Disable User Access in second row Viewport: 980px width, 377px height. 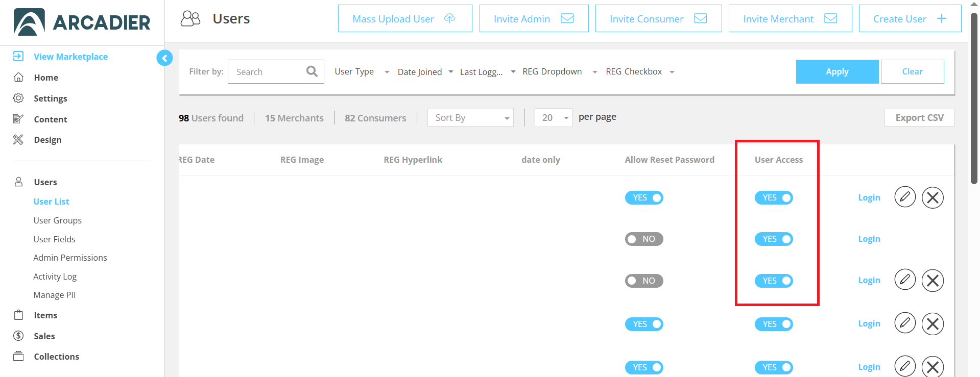(x=774, y=239)
